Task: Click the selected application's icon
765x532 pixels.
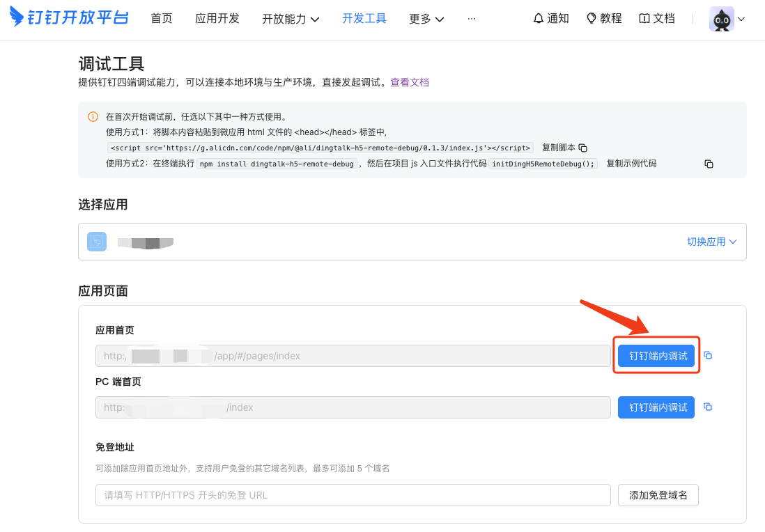Action: [x=97, y=242]
